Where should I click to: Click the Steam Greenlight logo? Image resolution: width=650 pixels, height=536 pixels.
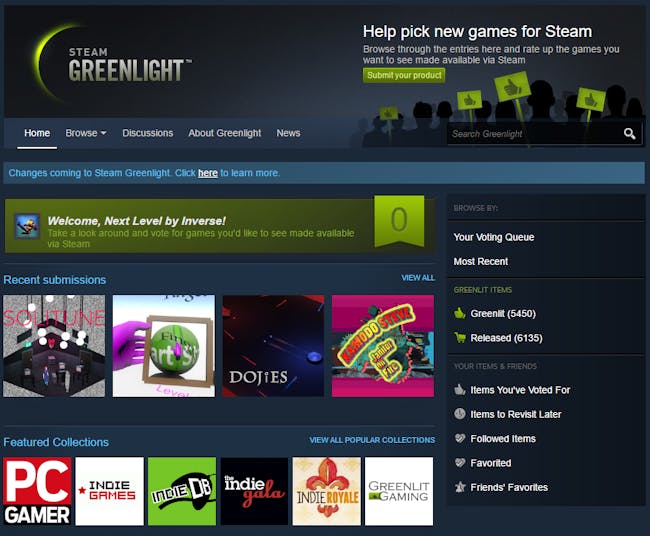(x=114, y=64)
